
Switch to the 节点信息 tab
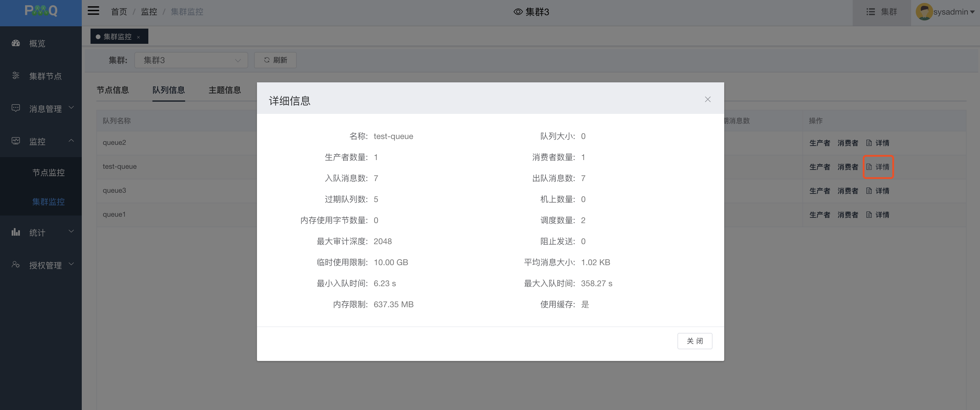113,90
